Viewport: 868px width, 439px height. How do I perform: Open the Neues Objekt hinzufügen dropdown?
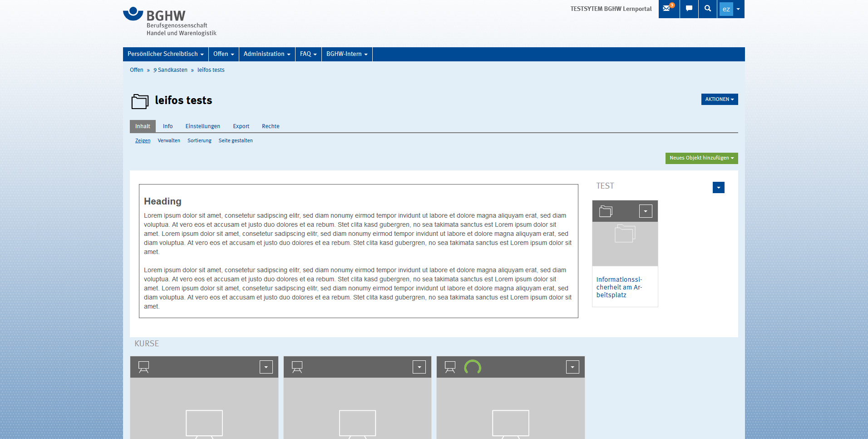point(701,158)
